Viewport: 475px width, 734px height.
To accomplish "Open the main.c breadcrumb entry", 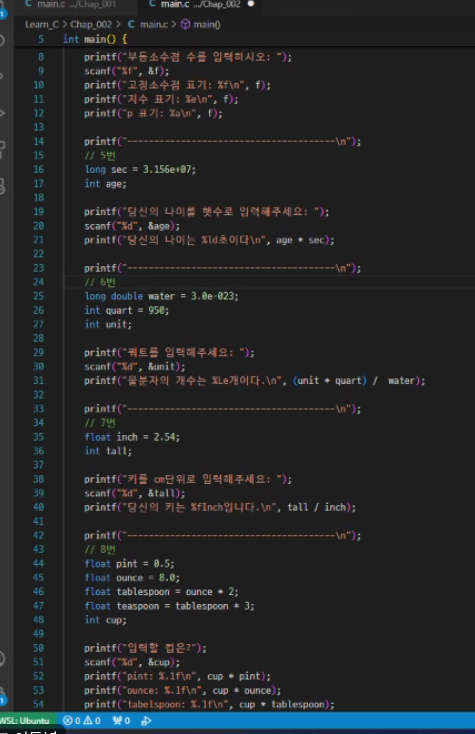I will pos(154,24).
